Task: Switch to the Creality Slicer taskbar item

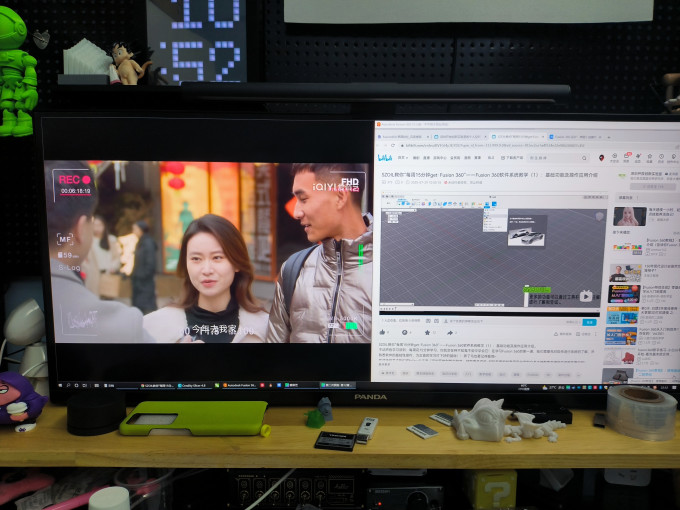Action: tap(194, 385)
